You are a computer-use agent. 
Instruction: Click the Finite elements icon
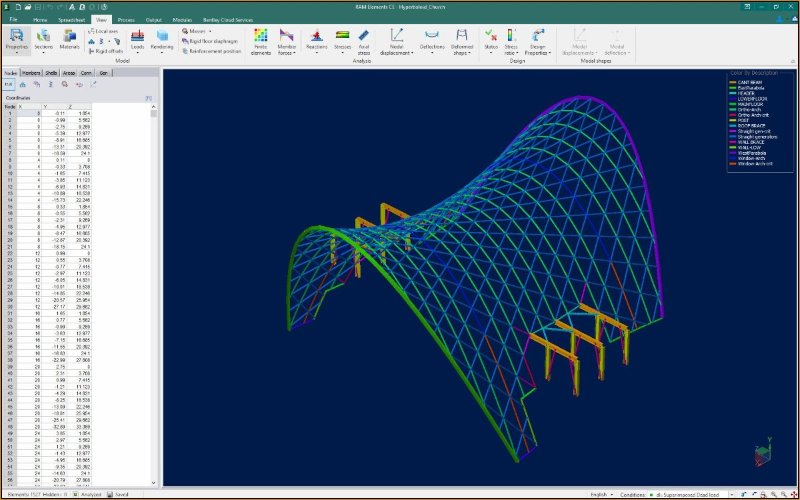coord(259,37)
